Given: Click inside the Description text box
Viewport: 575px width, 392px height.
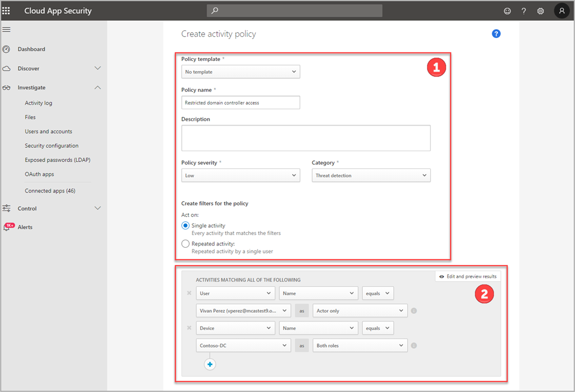Looking at the screenshot, I should 305,137.
